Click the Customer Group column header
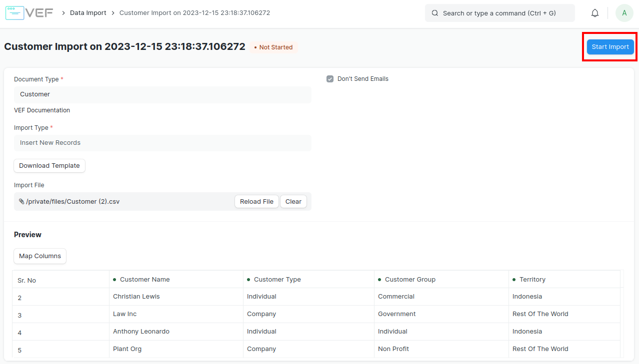Viewport: 639px width, 364px height. pos(441,280)
